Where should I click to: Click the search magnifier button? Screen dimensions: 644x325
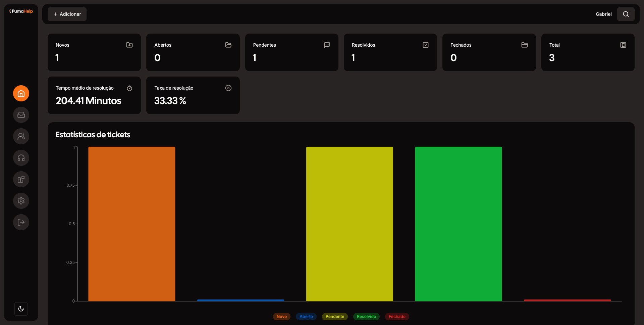(x=626, y=14)
